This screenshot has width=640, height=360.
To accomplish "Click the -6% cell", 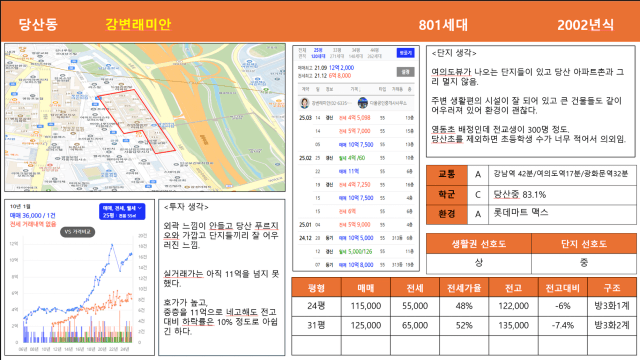I will coord(562,306).
